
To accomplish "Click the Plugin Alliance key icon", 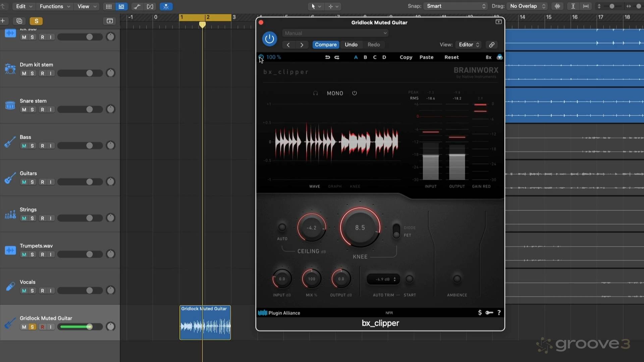I will (x=489, y=313).
